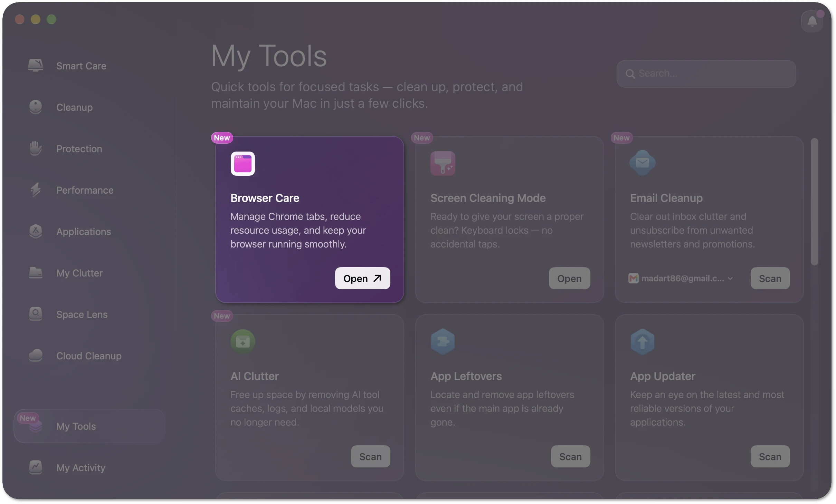Viewport: 836px width, 504px height.
Task: Click the AI Clutter green icon
Action: tap(243, 342)
